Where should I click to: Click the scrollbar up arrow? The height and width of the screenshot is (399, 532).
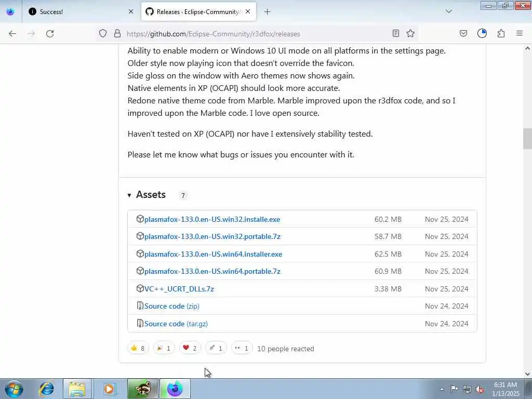(x=527, y=48)
